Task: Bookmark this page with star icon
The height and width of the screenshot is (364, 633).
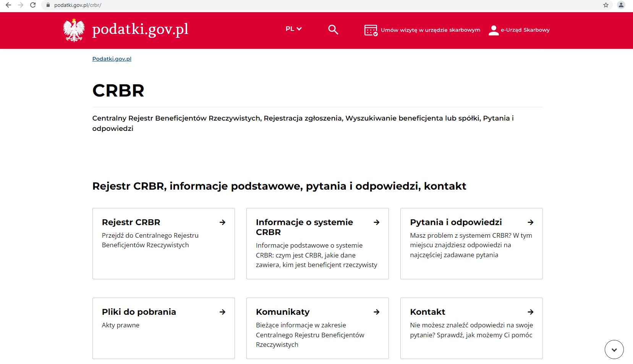Action: point(606,5)
